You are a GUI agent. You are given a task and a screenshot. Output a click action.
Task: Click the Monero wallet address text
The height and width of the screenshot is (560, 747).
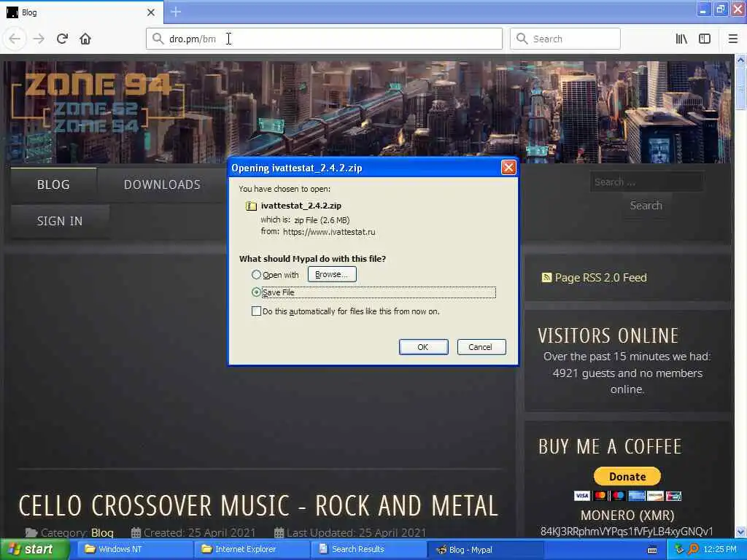[x=627, y=532]
